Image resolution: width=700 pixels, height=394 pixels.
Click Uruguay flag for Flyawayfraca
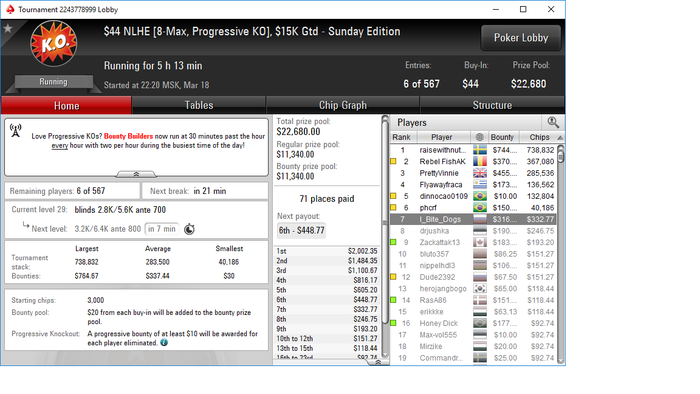coord(480,185)
